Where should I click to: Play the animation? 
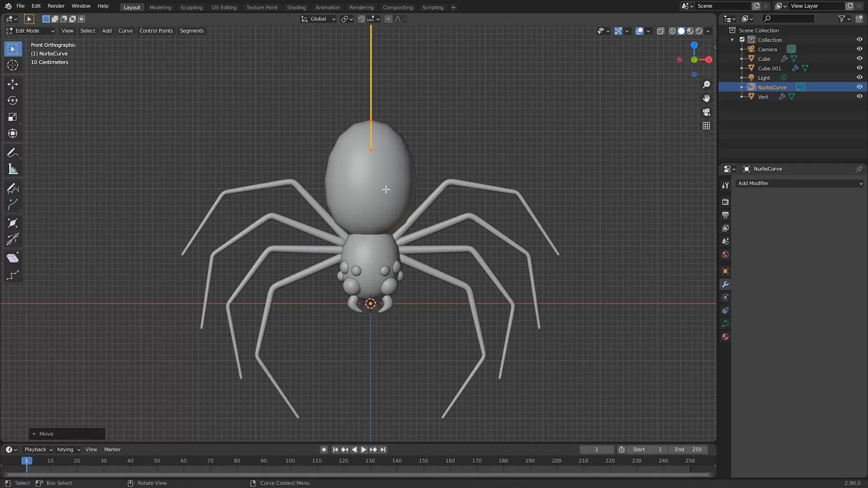(363, 449)
